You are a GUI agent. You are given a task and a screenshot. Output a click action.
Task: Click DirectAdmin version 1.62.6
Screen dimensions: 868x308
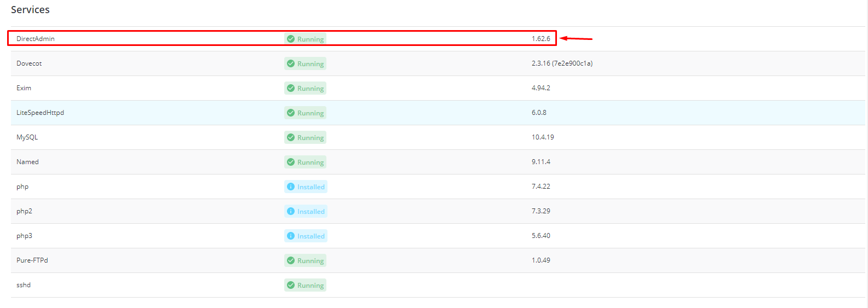(x=541, y=39)
